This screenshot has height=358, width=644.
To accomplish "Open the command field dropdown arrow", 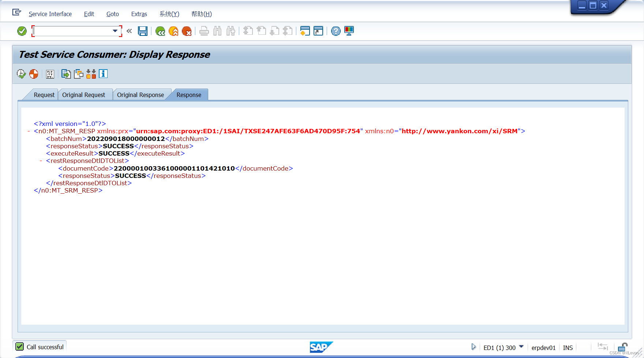I will pyautogui.click(x=115, y=31).
